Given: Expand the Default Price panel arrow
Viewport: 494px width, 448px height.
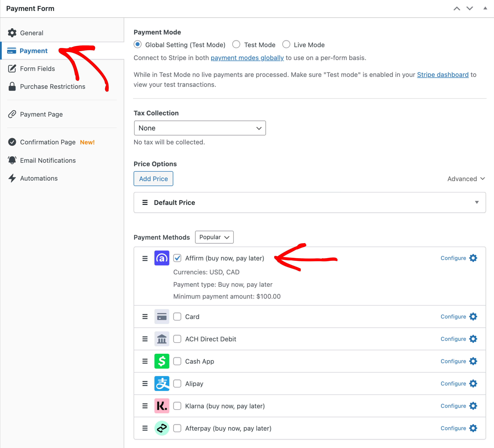Looking at the screenshot, I should click(477, 203).
